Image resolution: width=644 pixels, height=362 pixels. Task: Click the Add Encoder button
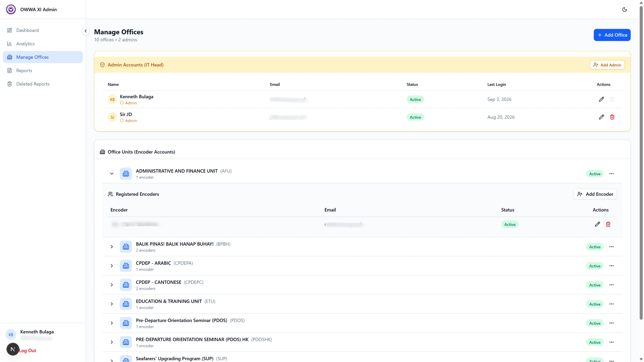(595, 194)
